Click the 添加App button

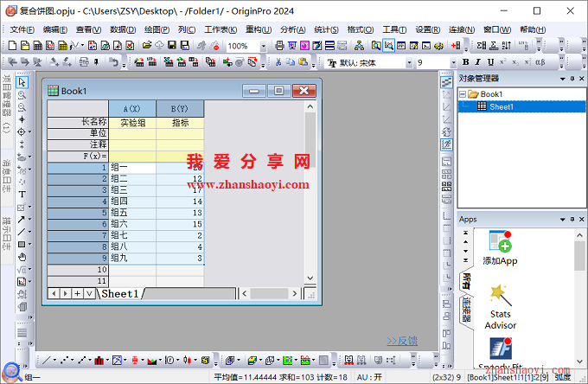click(500, 248)
